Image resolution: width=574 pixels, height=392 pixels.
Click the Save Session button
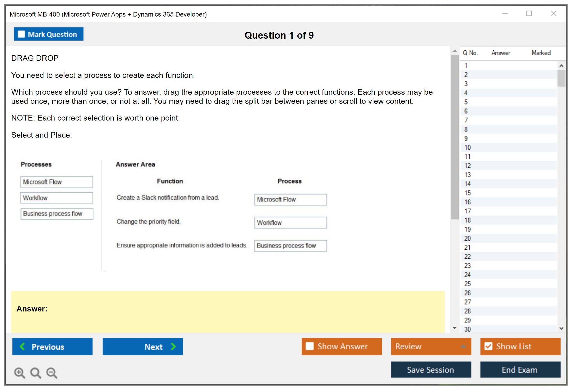click(431, 370)
